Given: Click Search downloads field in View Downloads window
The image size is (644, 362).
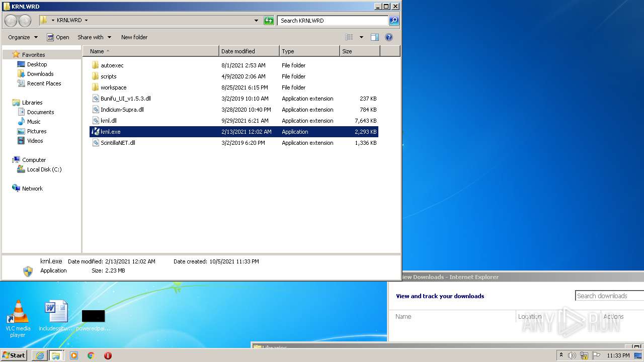Looking at the screenshot, I should pyautogui.click(x=609, y=296).
